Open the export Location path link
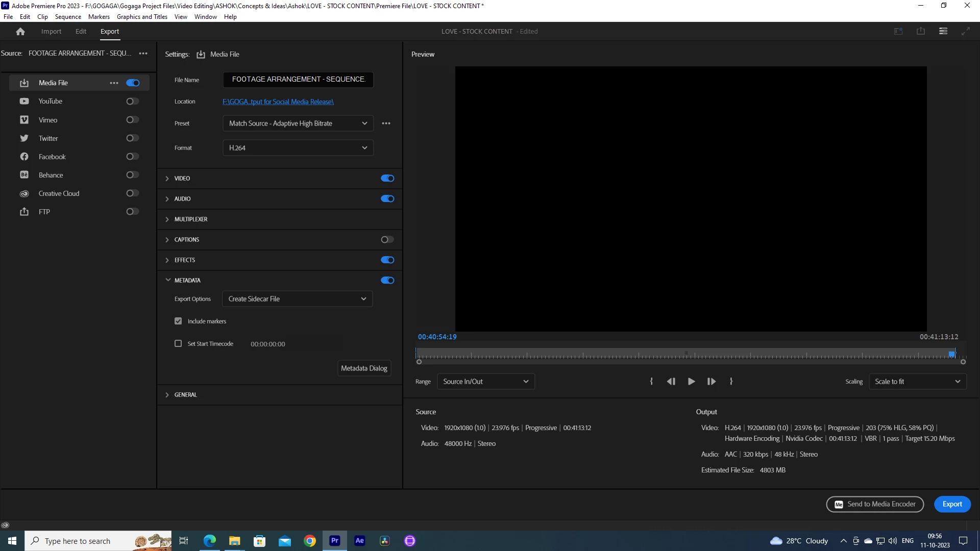This screenshot has height=551, width=980. (278, 102)
